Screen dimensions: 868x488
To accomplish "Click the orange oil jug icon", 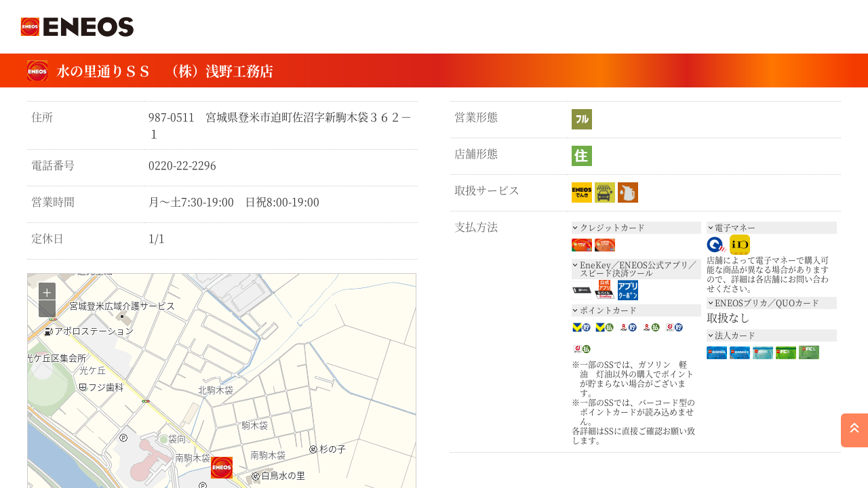I will pos(627,192).
